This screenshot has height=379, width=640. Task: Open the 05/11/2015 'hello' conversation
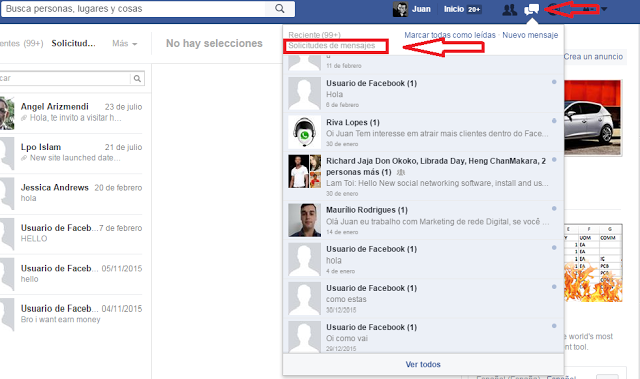tap(71, 275)
